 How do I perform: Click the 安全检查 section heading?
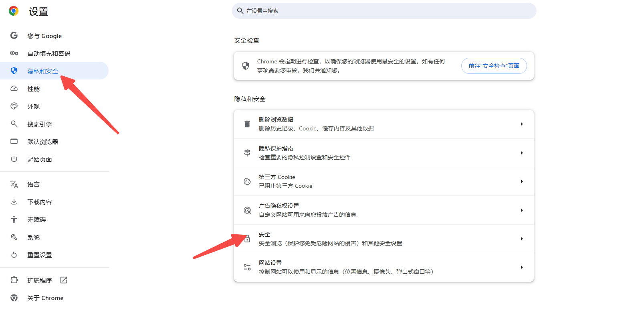pyautogui.click(x=247, y=40)
